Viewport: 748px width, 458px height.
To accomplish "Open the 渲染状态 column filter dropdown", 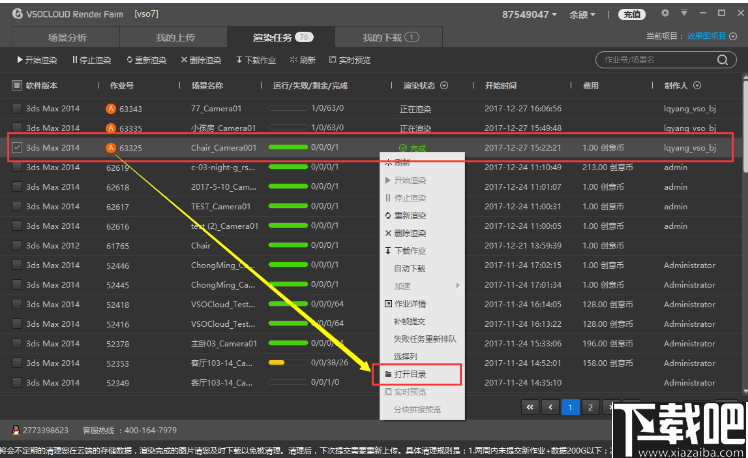I will [444, 85].
